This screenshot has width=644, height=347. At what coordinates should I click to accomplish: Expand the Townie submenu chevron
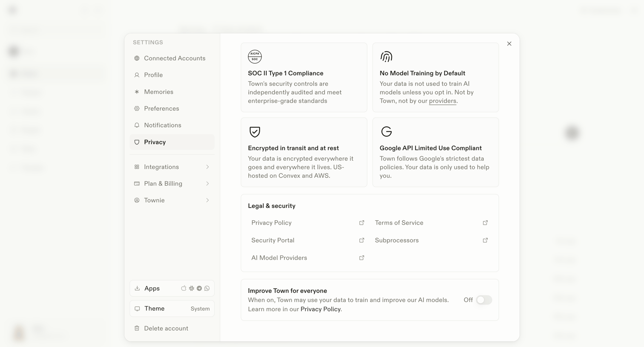pyautogui.click(x=207, y=200)
